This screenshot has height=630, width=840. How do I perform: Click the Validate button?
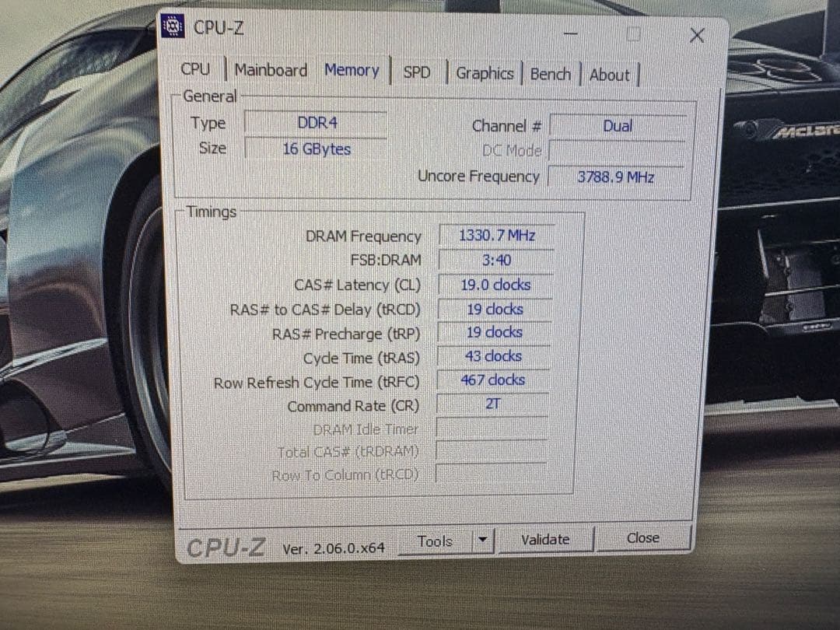(545, 539)
